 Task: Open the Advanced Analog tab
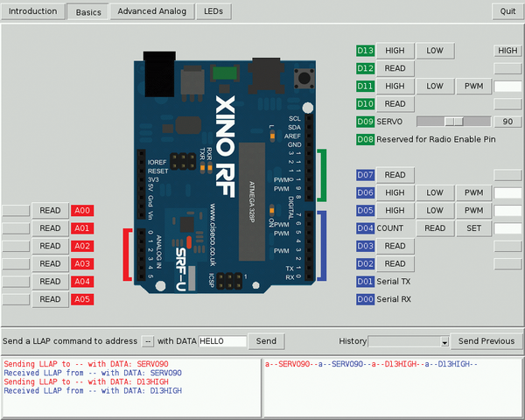coord(152,11)
